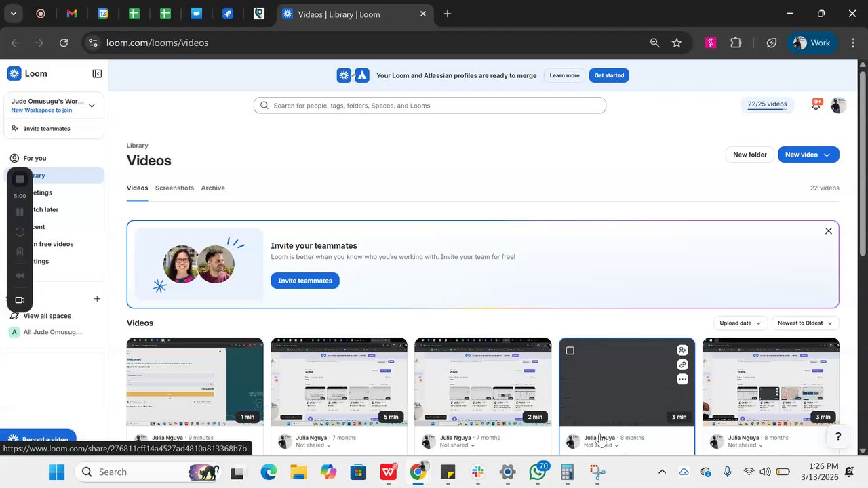
Task: Focus the Loom search field
Action: point(430,106)
